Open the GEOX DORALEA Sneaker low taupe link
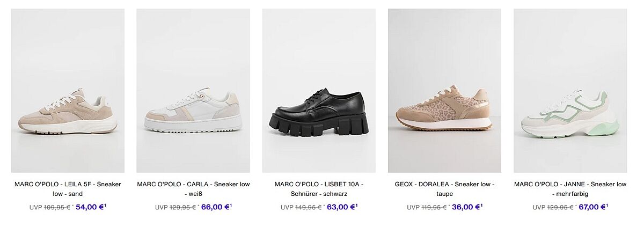This screenshot has height=241, width=644. (x=444, y=189)
